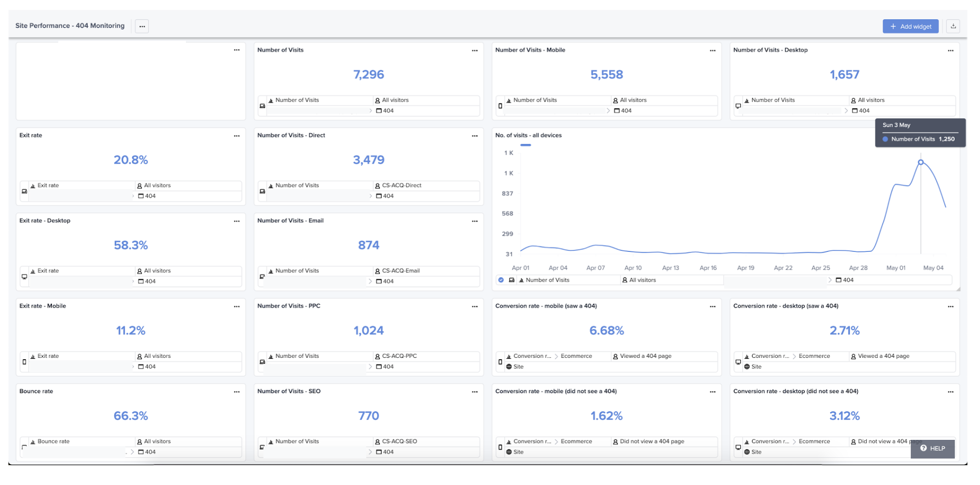Screen dimensions: 980x485
Task: Click device icon in Exit rate widget
Action: (x=24, y=191)
